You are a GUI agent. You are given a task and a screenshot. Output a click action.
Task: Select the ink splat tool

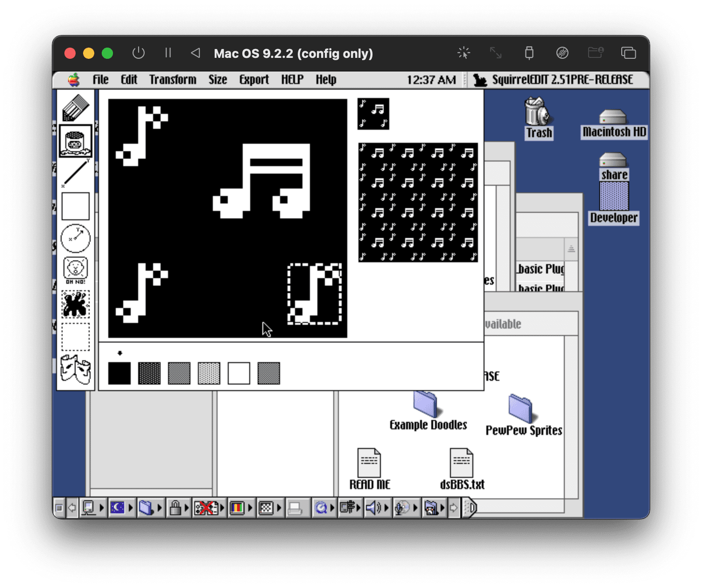pyautogui.click(x=75, y=304)
